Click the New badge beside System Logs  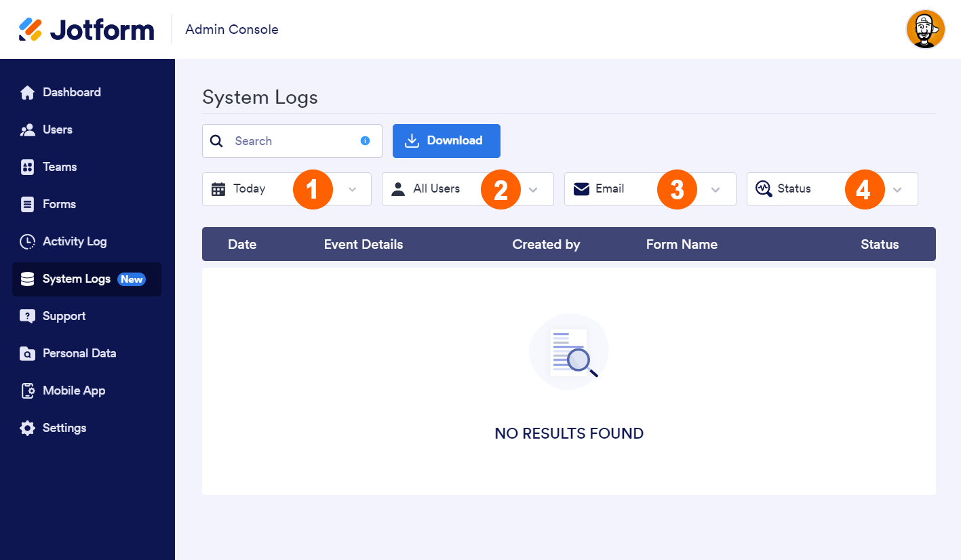click(132, 279)
